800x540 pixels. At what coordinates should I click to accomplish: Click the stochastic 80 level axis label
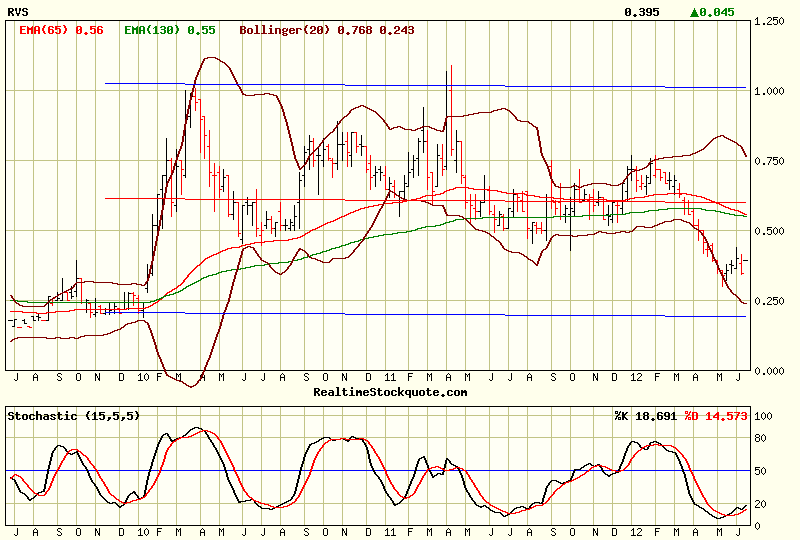761,437
